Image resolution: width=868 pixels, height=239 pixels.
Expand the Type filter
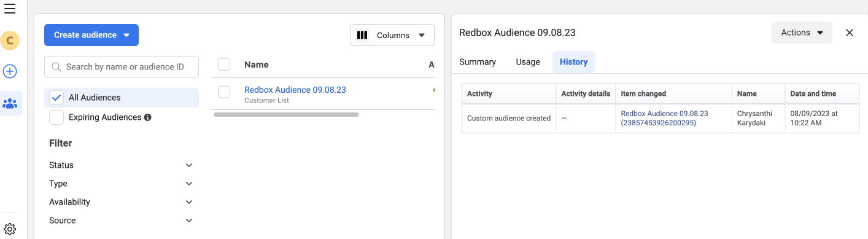(x=122, y=184)
